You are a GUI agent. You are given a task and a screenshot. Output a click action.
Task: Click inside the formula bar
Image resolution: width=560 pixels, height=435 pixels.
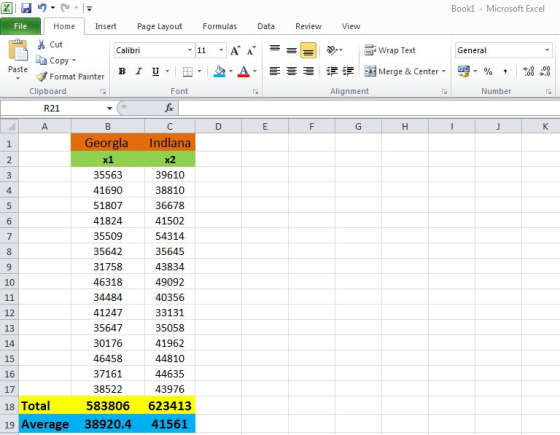(369, 108)
